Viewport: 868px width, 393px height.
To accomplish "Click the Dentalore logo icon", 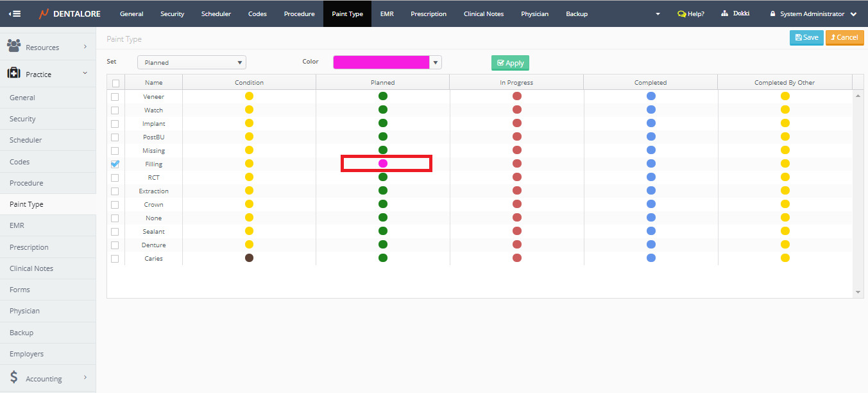I will coord(44,13).
